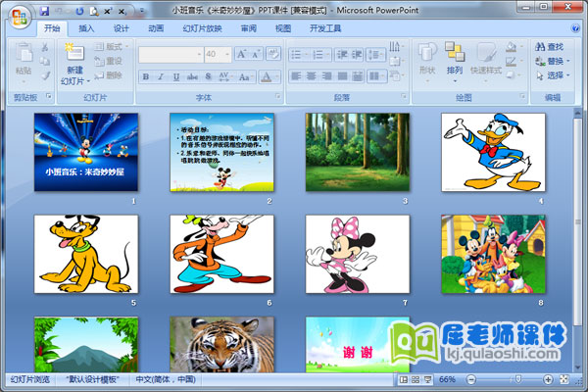This screenshot has width=588, height=392.
Task: Decrease font size with shrink font icon
Action: point(257,55)
